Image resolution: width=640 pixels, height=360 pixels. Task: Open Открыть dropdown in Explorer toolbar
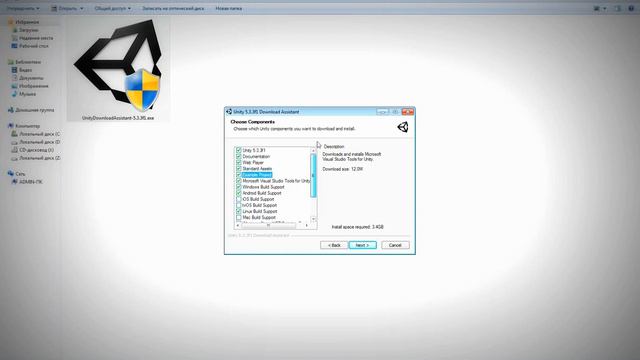68,8
